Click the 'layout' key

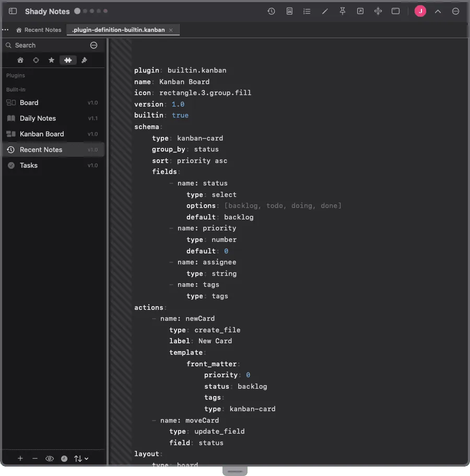147,454
